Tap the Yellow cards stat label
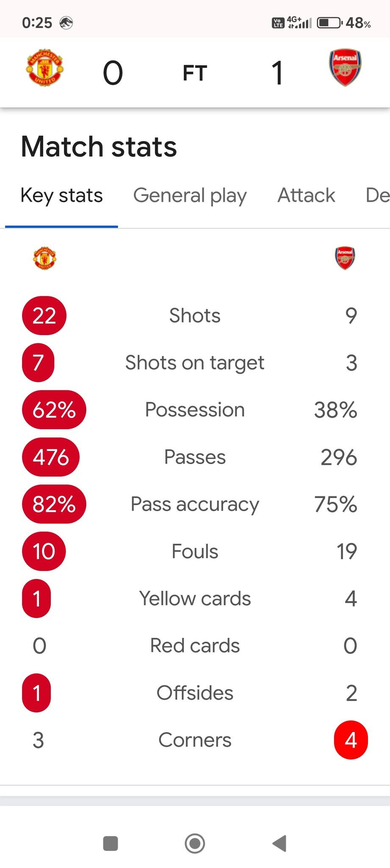This screenshot has height=868, width=390. 195,598
